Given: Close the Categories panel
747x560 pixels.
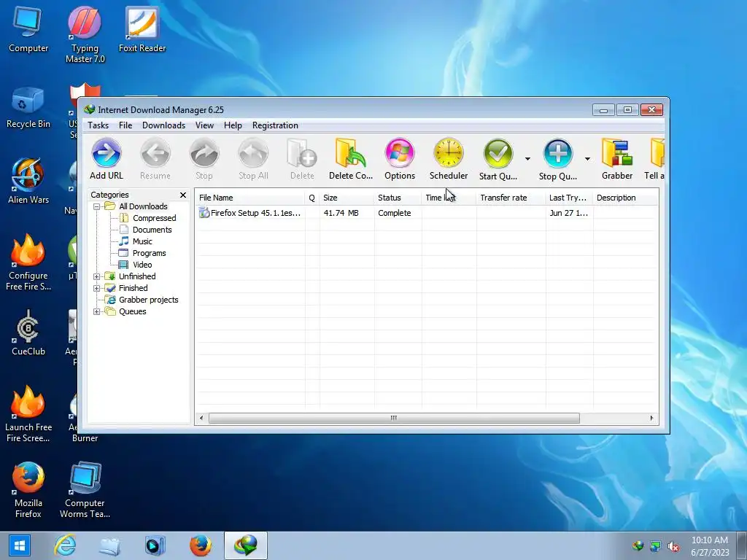Looking at the screenshot, I should coord(183,195).
